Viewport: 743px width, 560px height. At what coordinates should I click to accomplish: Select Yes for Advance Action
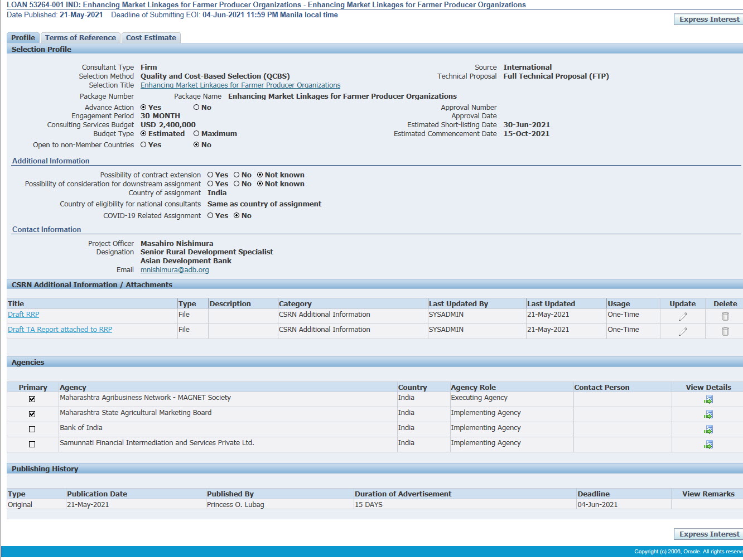tap(143, 107)
